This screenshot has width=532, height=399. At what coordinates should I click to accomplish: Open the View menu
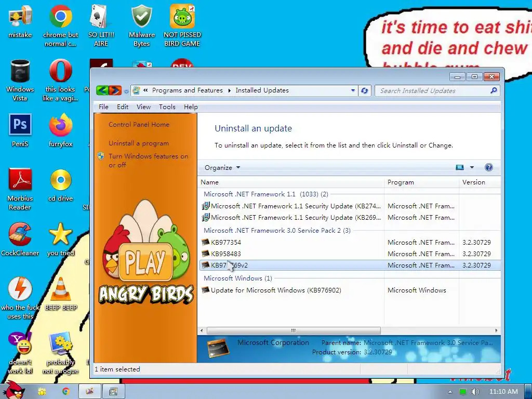[143, 107]
